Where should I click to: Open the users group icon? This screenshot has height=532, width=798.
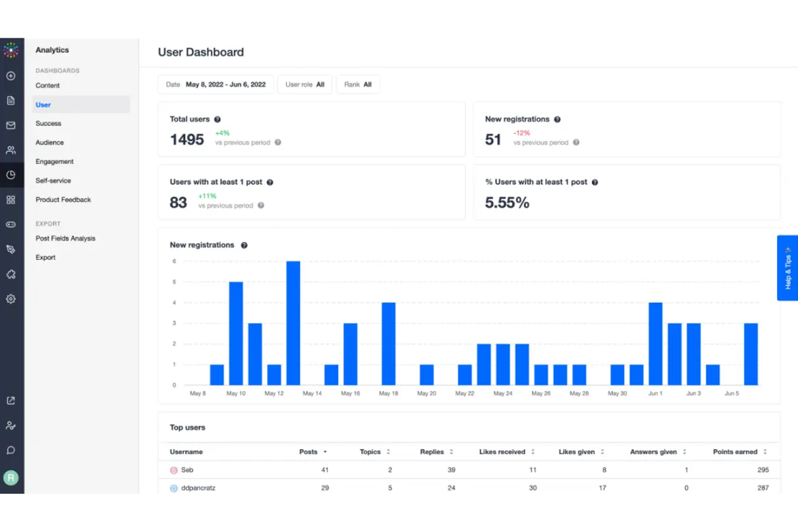pyautogui.click(x=11, y=150)
